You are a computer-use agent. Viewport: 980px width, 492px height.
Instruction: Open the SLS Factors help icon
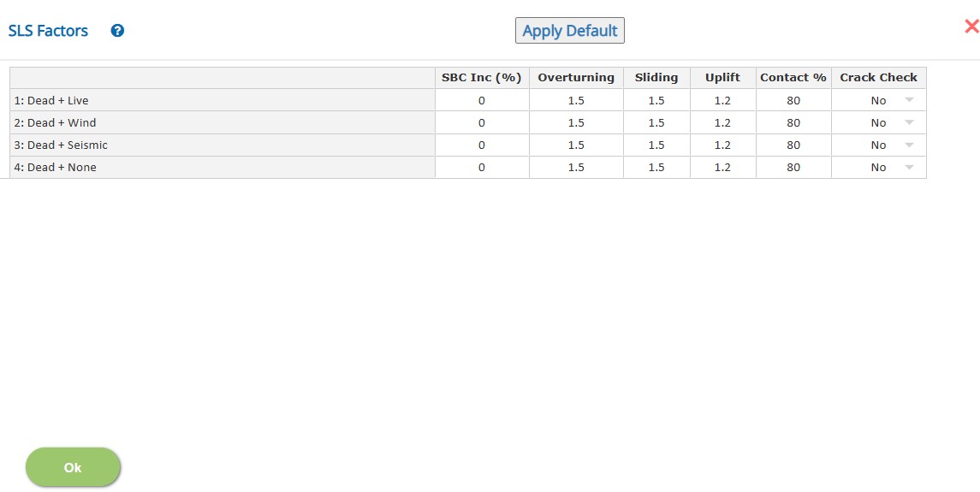pos(117,31)
